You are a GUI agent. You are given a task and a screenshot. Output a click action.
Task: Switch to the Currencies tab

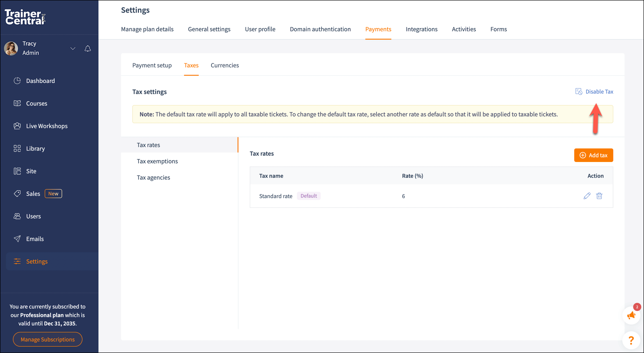pos(224,65)
